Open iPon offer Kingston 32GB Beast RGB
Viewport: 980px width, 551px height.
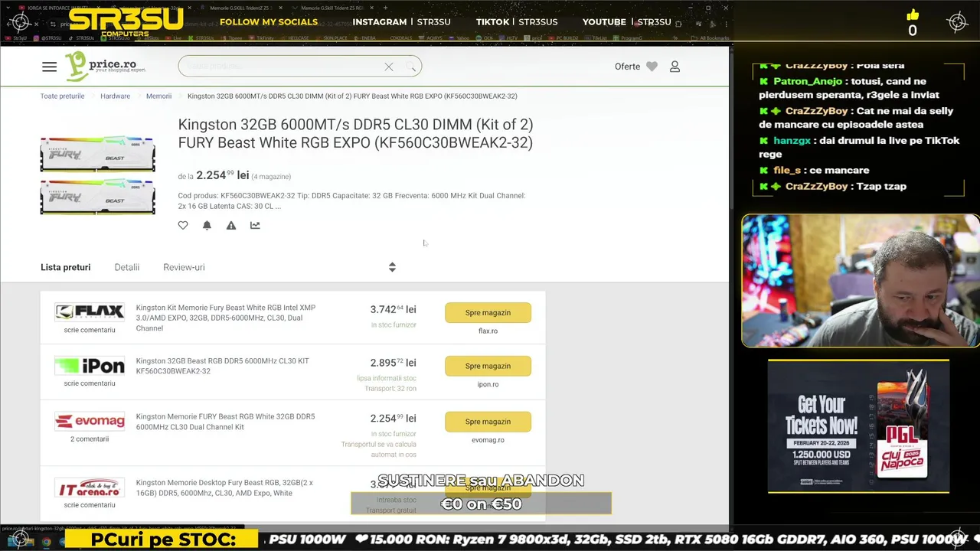click(223, 366)
